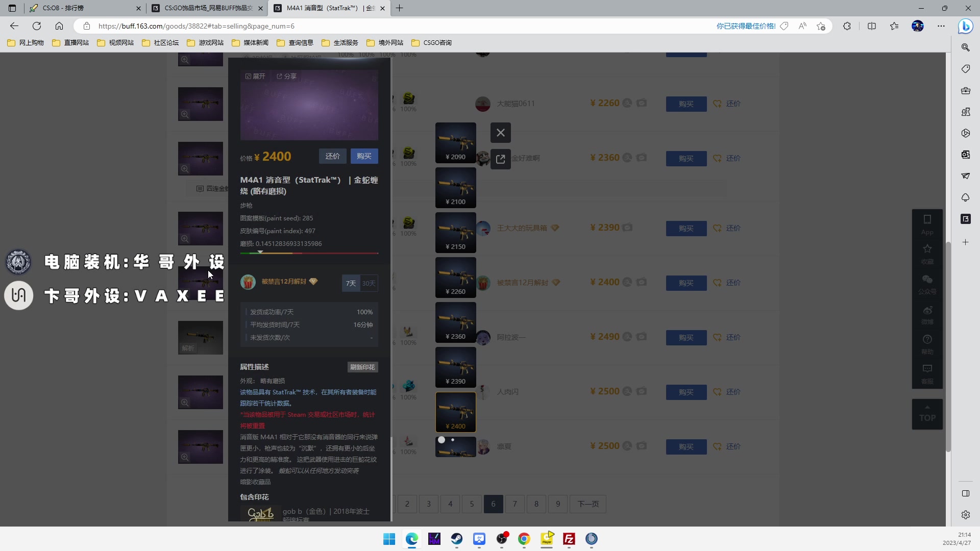Click 购买 buy button in detail panel

364,156
